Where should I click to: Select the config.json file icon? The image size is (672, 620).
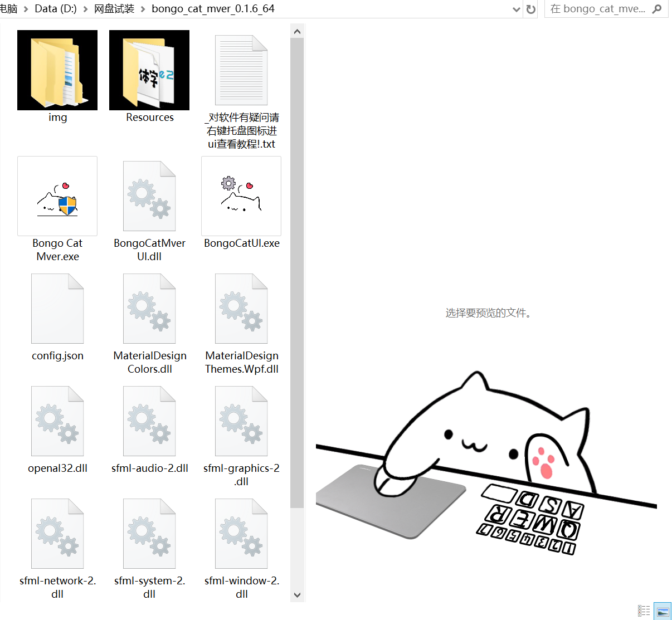coord(57,309)
